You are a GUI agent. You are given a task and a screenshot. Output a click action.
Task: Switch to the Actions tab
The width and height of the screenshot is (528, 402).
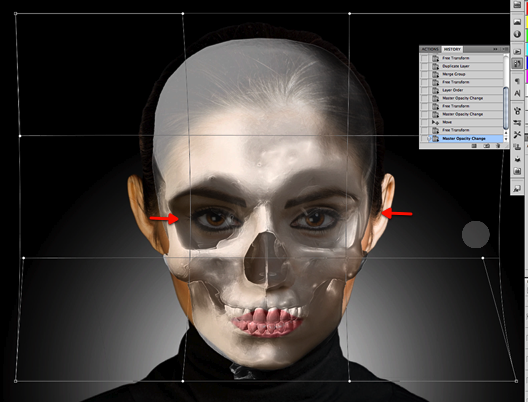[x=430, y=49]
